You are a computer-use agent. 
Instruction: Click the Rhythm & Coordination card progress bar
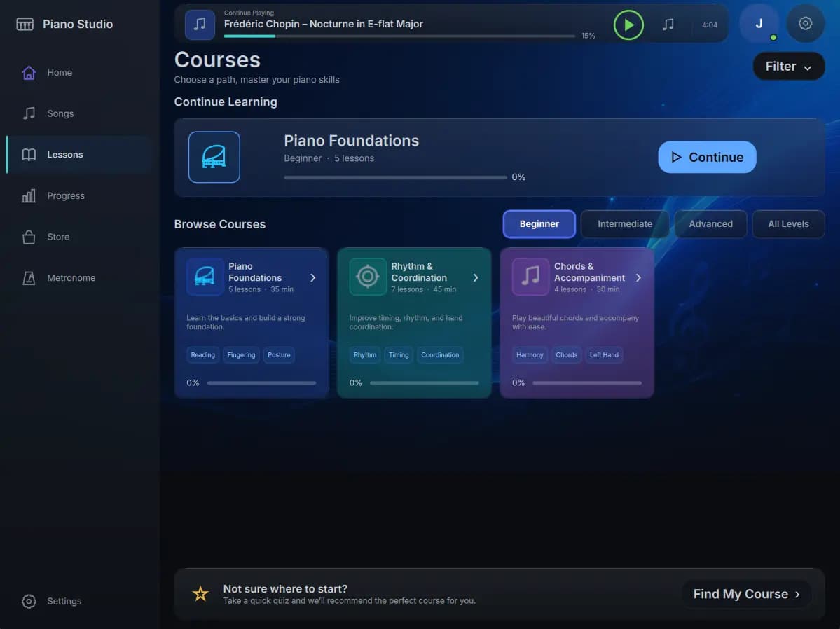point(425,383)
